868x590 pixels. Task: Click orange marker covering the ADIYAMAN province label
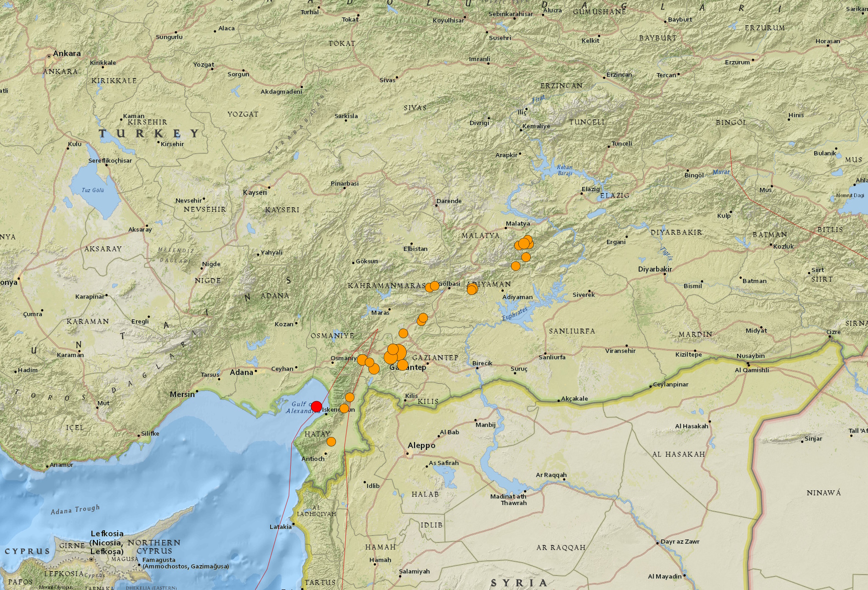tap(471, 289)
